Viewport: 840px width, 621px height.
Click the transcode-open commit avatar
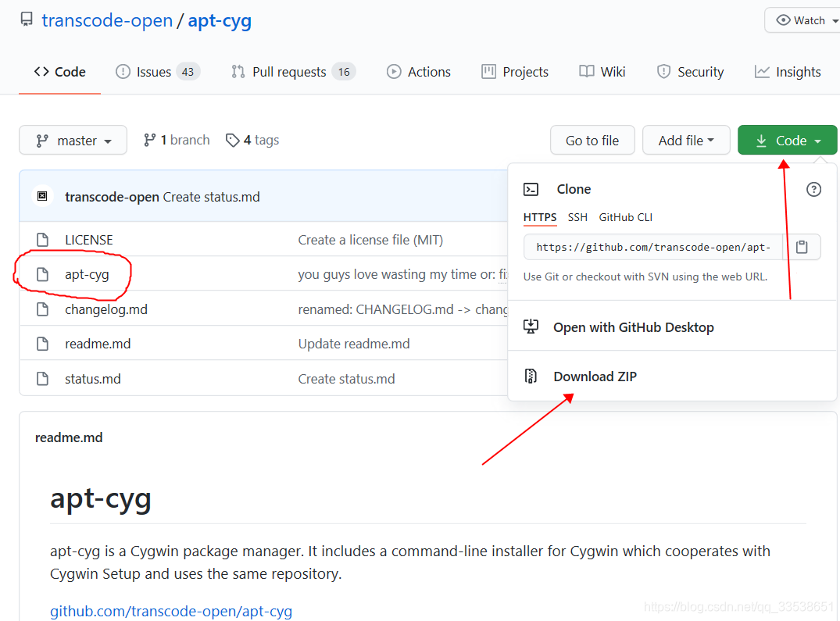[42, 197]
